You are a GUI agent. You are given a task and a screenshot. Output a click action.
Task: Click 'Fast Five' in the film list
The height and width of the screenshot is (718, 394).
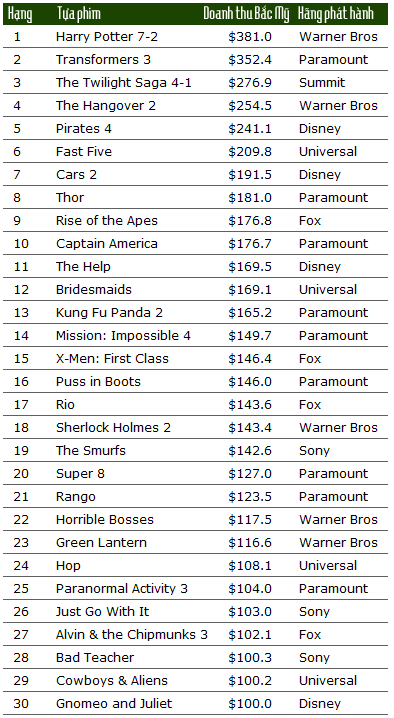[84, 152]
